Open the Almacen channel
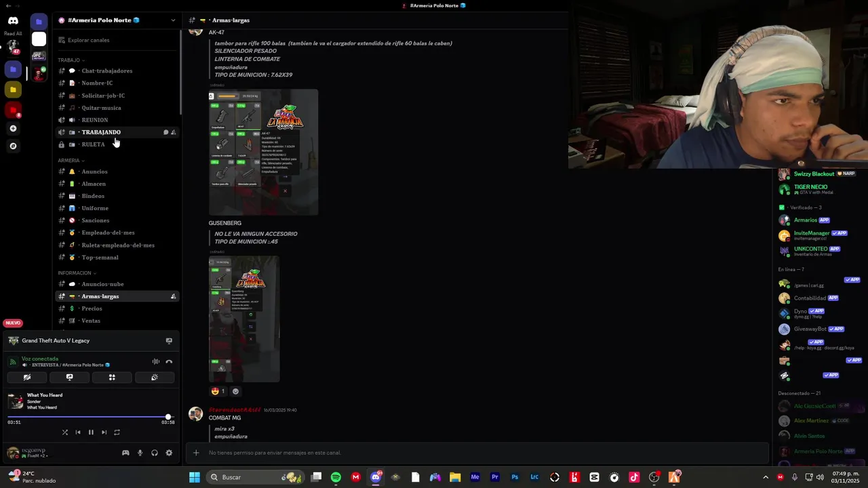 tap(117, 184)
